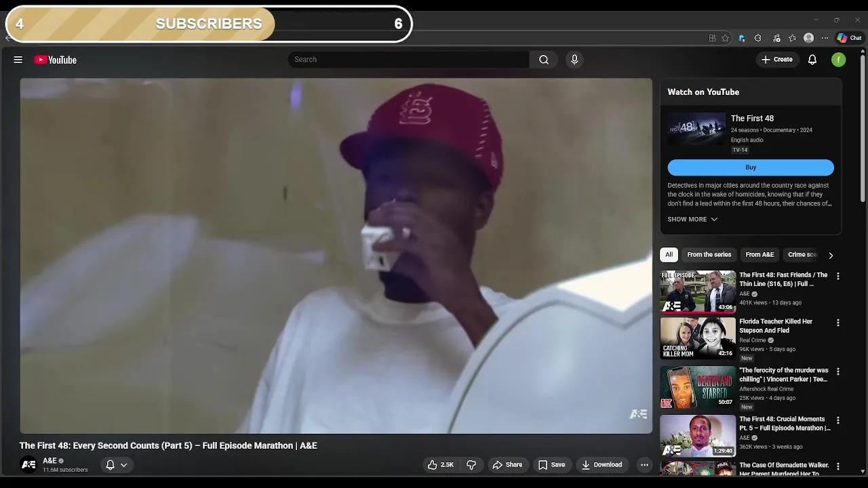This screenshot has height=488, width=868.
Task: Open the A&E channel avatar
Action: [x=28, y=465]
